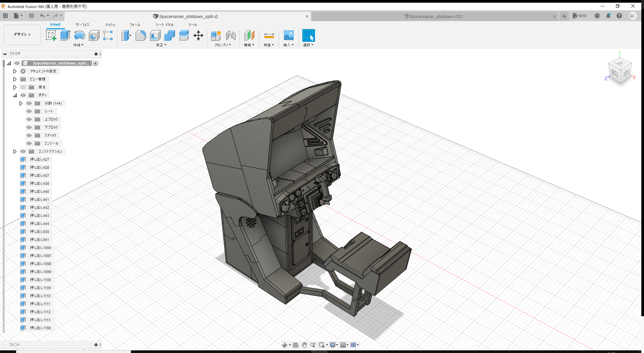Open the 作成 panel menu
This screenshot has width=644, height=353.
[78, 45]
